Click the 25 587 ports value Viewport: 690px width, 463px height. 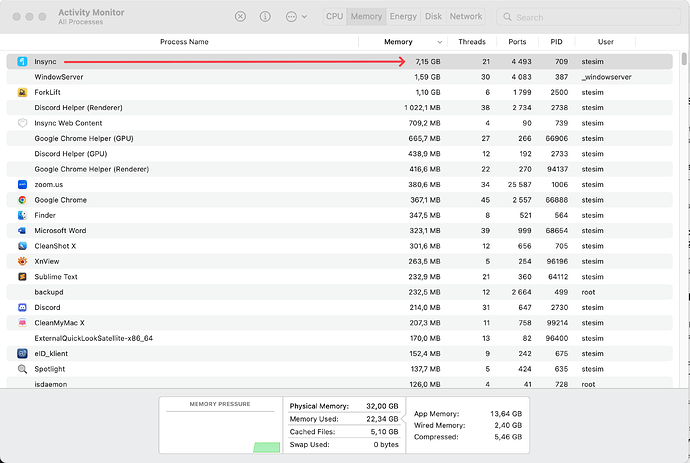[x=519, y=184]
